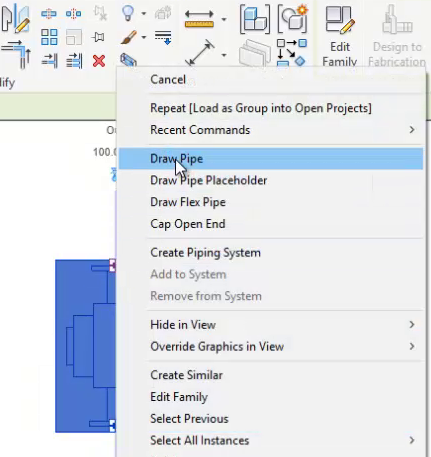Open the lightbulb Hide dropdown arrow
This screenshot has height=457, width=431.
point(144,14)
